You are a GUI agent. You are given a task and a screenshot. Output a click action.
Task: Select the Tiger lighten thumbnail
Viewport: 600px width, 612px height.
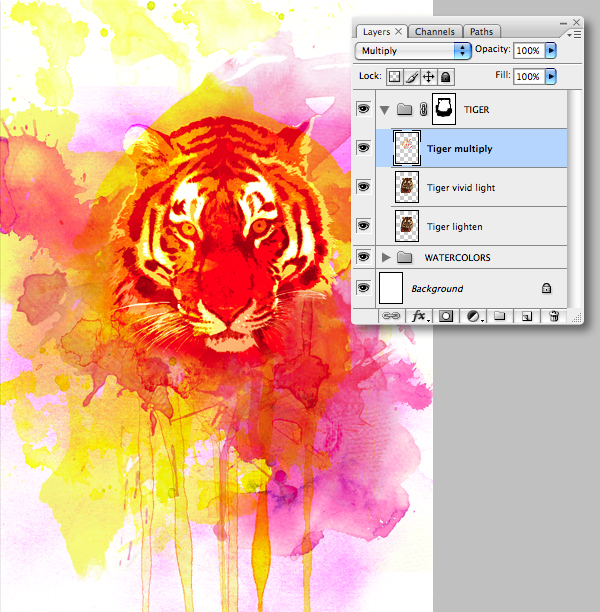[407, 226]
